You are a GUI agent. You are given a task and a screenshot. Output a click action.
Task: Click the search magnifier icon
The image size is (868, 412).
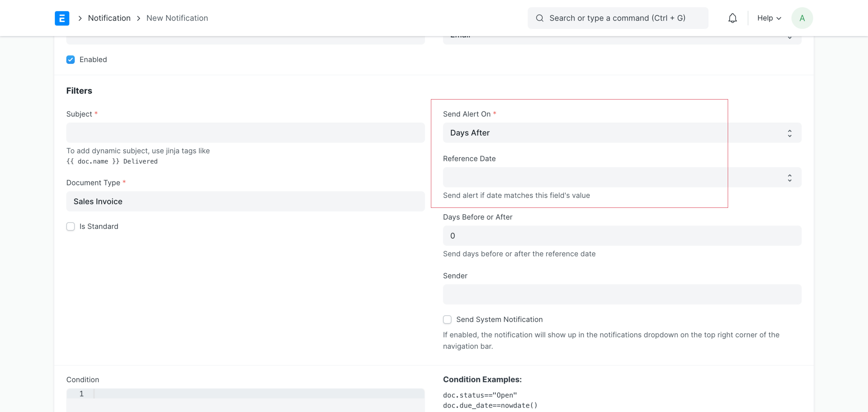539,18
